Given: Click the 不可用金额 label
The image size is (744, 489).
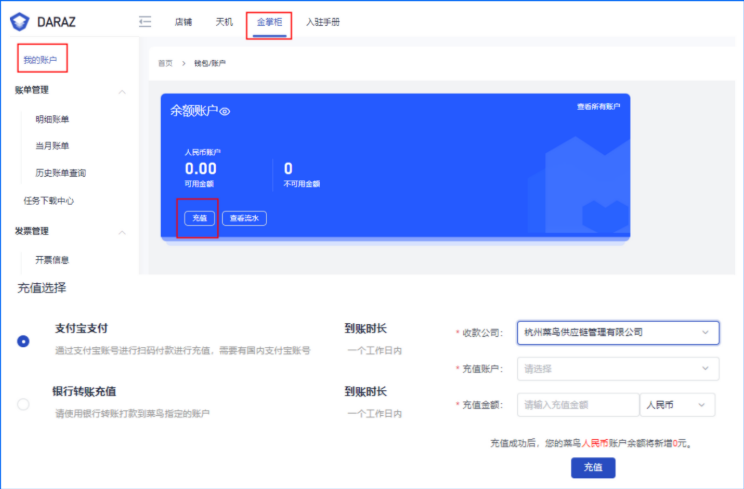Looking at the screenshot, I should (302, 184).
